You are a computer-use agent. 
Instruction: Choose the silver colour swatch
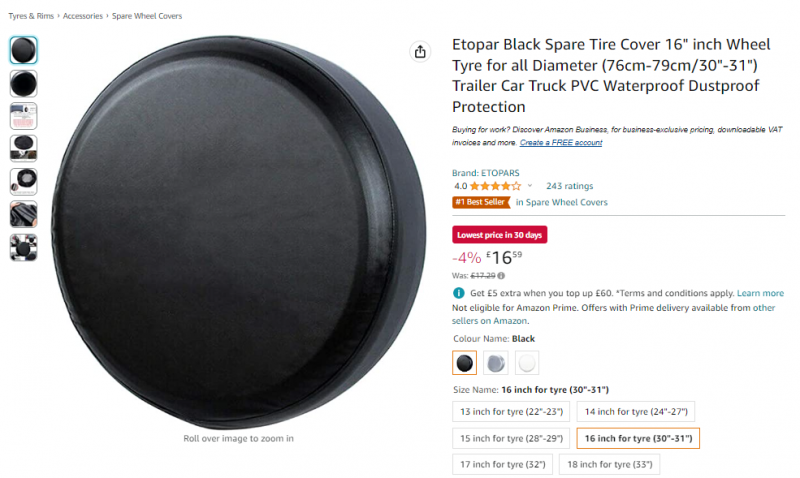point(495,363)
